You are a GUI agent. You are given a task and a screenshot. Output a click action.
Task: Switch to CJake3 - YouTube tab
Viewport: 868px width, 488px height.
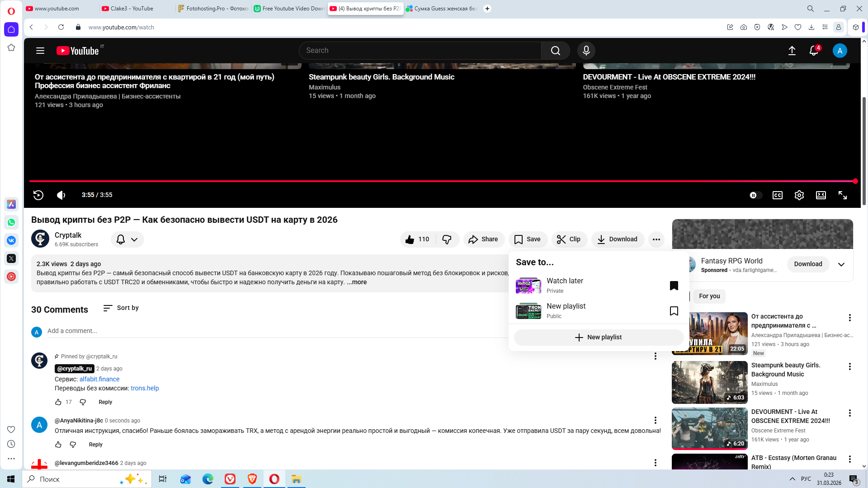(132, 9)
